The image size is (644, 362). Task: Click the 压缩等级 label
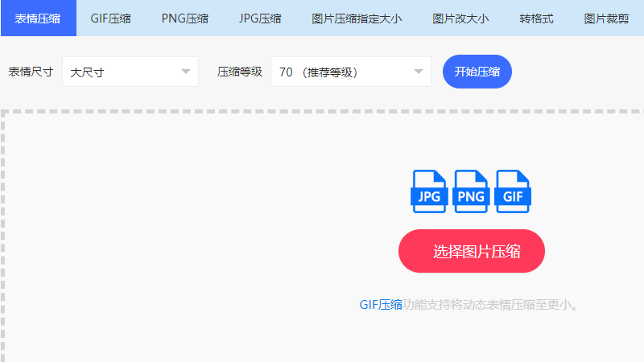[240, 72]
